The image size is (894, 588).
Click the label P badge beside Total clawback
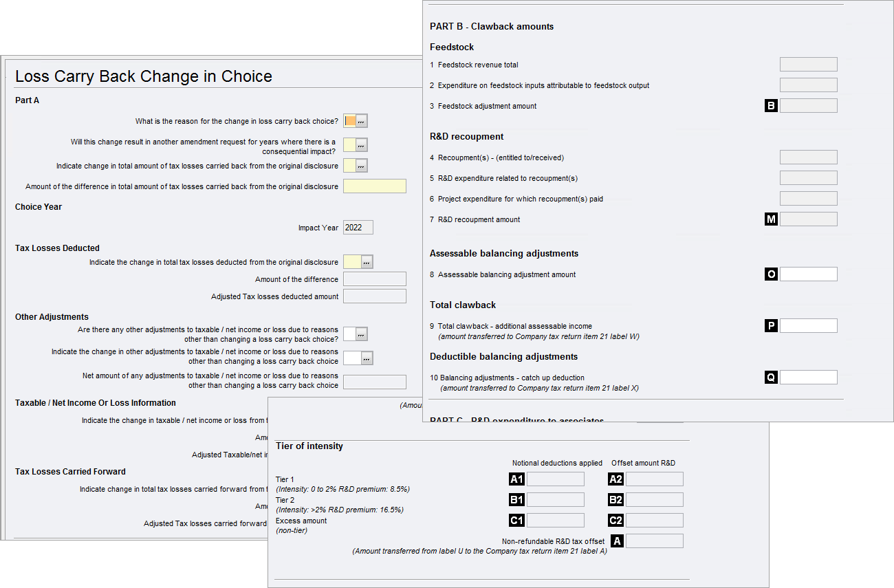coord(772,326)
